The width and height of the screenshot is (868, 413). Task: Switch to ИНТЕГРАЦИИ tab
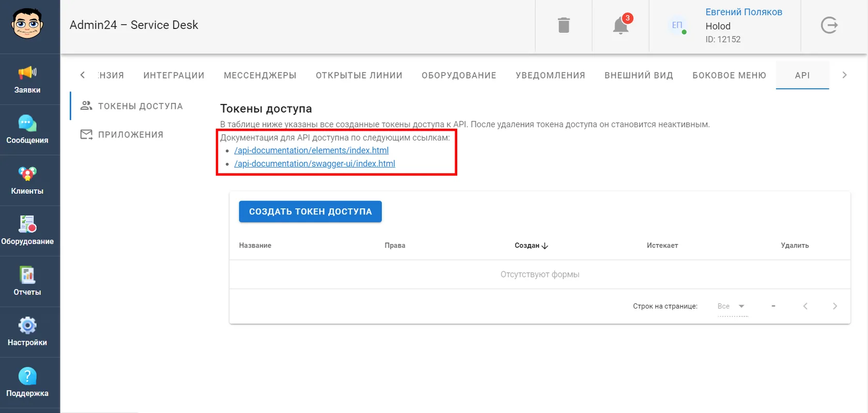174,75
